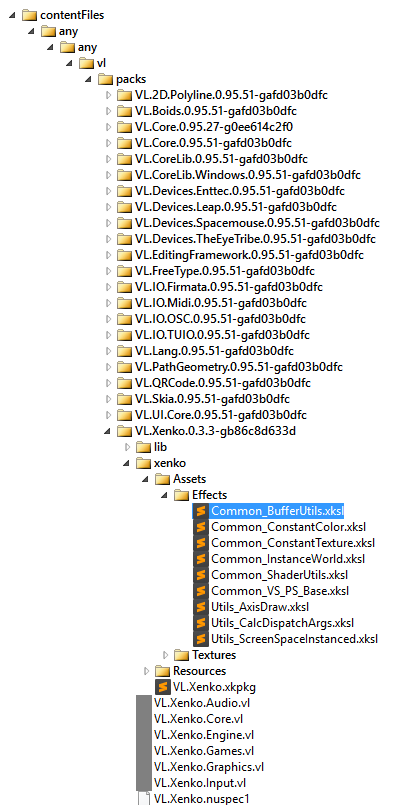This screenshot has width=416, height=805.
Task: Expand the VL.Devices.Leap folder
Action: pyautogui.click(x=108, y=207)
